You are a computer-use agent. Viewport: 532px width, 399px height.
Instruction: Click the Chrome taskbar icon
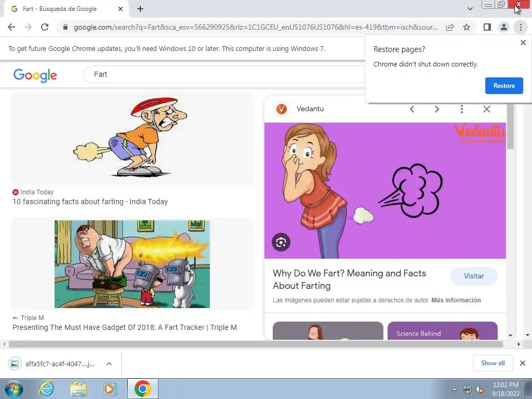point(143,389)
